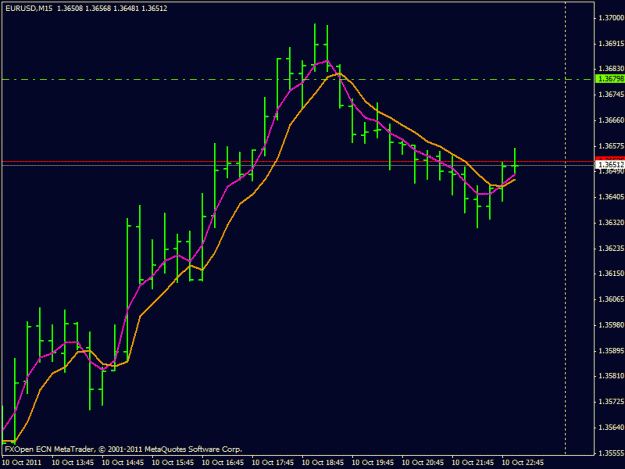
Task: Click the 1.35980 price axis label
Action: 611,325
